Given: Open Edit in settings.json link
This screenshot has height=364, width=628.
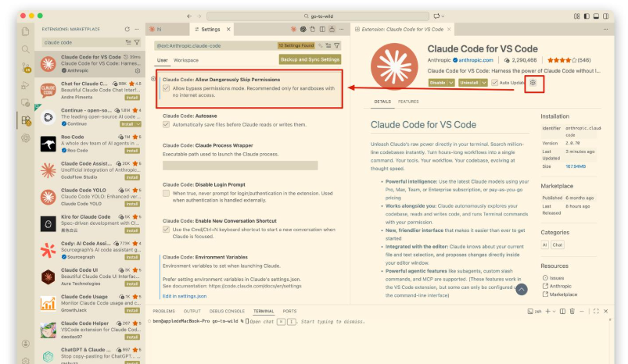Looking at the screenshot, I should (x=185, y=296).
